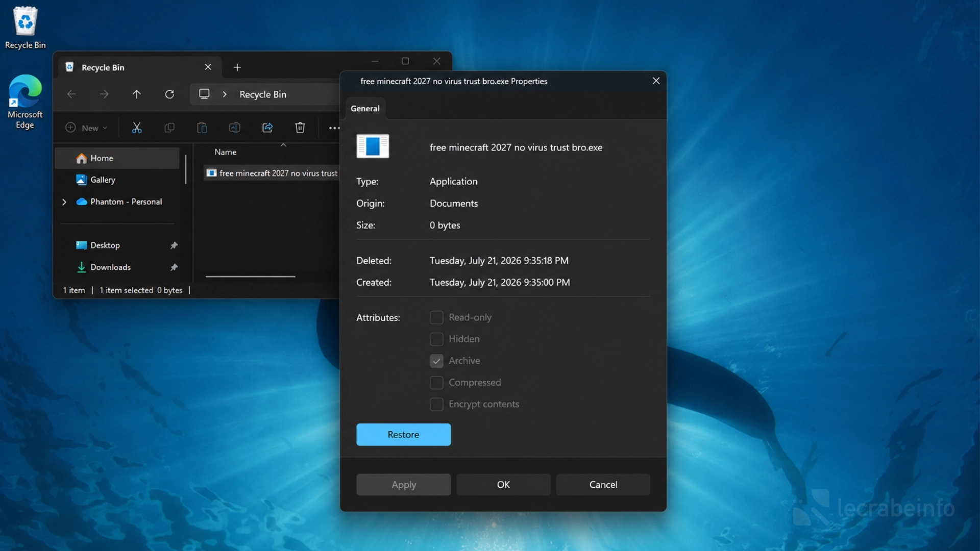Click the pin icon beside Downloads

pos(174,267)
